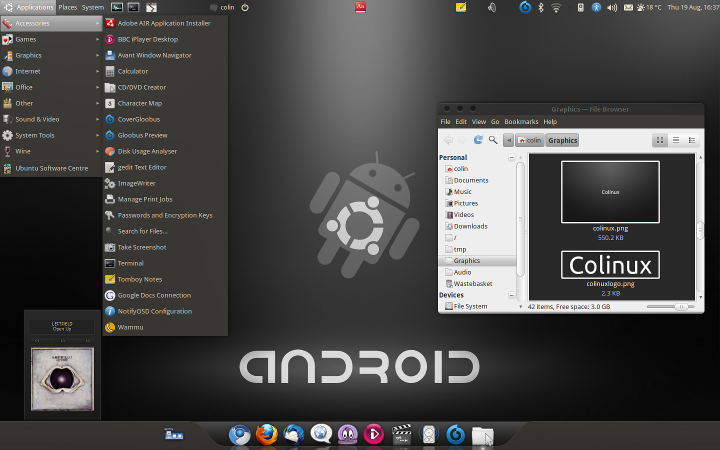This screenshot has height=450, width=720.
Task: Adjust the File Browser zoom slider
Action: 681,307
